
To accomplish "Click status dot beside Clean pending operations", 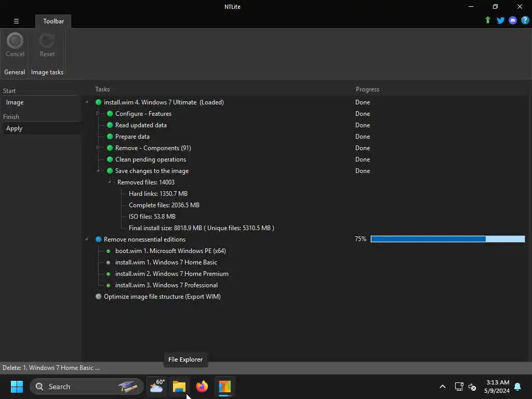I will tap(110, 159).
